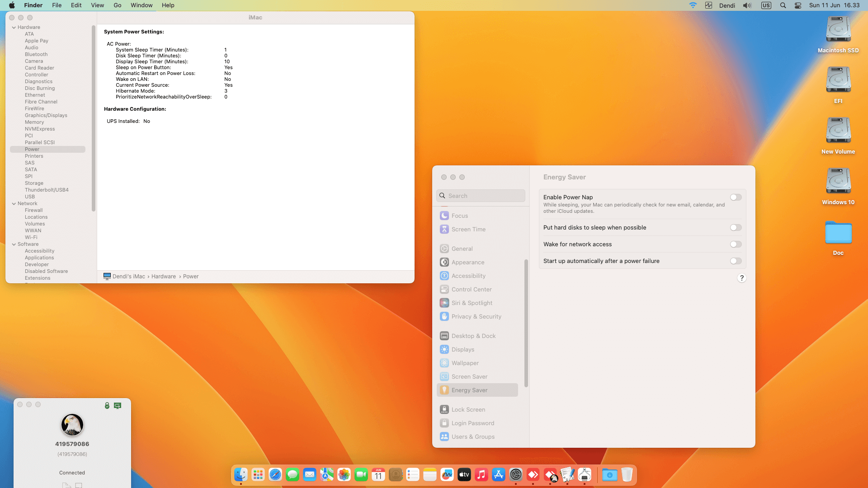Viewport: 868px width, 488px height.
Task: Click the date and time in menu bar
Action: 835,5
